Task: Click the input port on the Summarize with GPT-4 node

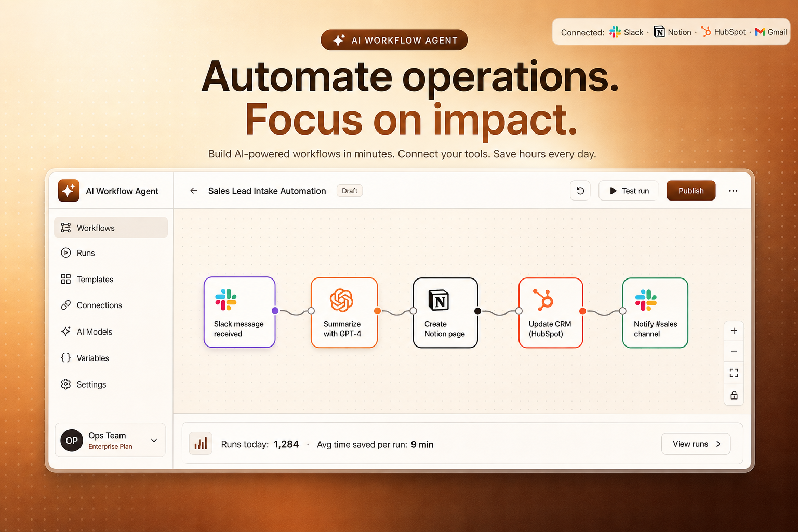Action: pos(311,311)
